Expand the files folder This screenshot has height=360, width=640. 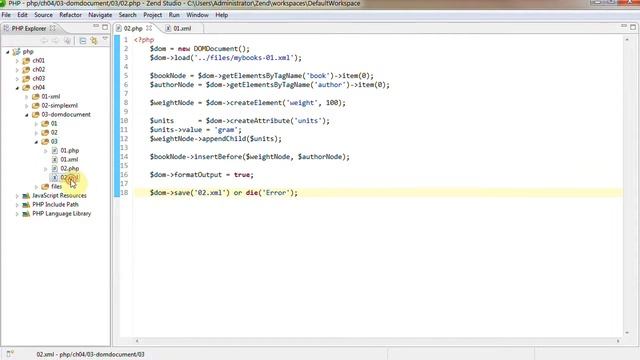point(36,187)
